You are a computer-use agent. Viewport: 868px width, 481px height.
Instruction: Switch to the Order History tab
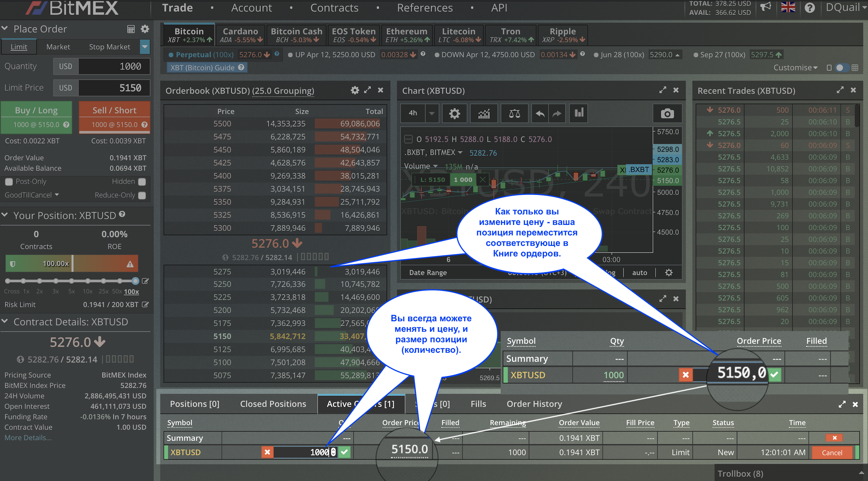(534, 404)
